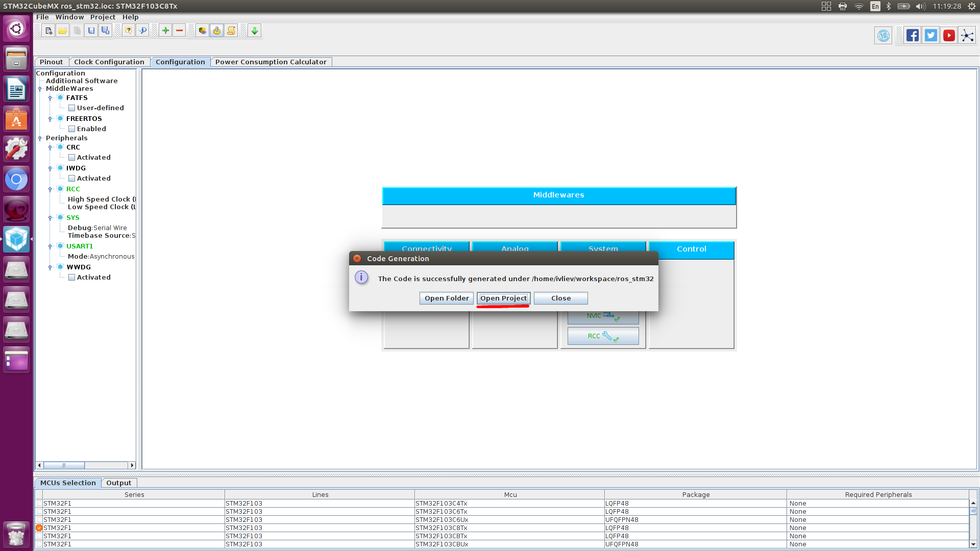
Task: Click the New Project icon in toolbar
Action: 48,30
